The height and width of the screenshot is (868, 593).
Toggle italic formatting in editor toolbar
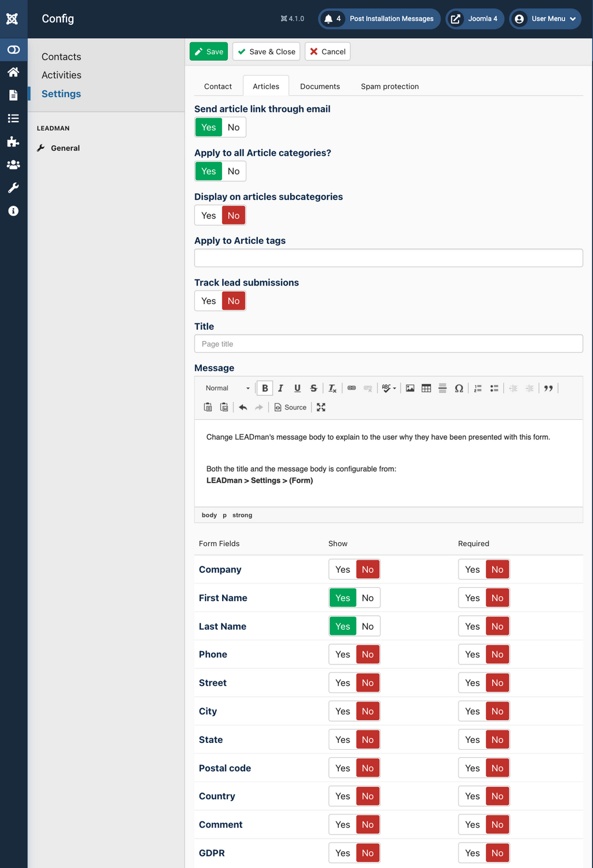[281, 388]
